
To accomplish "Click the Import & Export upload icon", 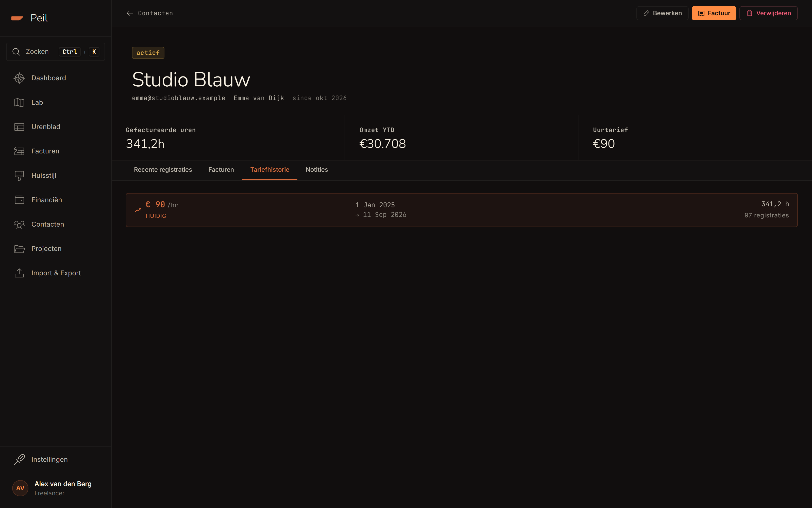I will point(19,273).
